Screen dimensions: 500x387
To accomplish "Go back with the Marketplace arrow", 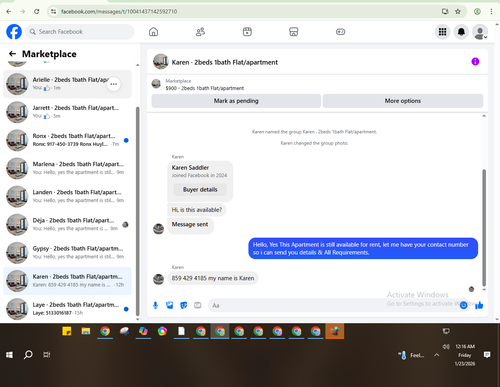I will coord(12,54).
